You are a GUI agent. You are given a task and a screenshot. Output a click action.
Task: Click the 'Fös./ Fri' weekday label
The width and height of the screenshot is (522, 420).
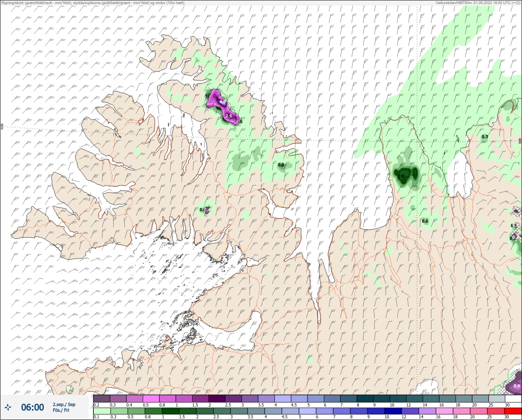[61, 410]
